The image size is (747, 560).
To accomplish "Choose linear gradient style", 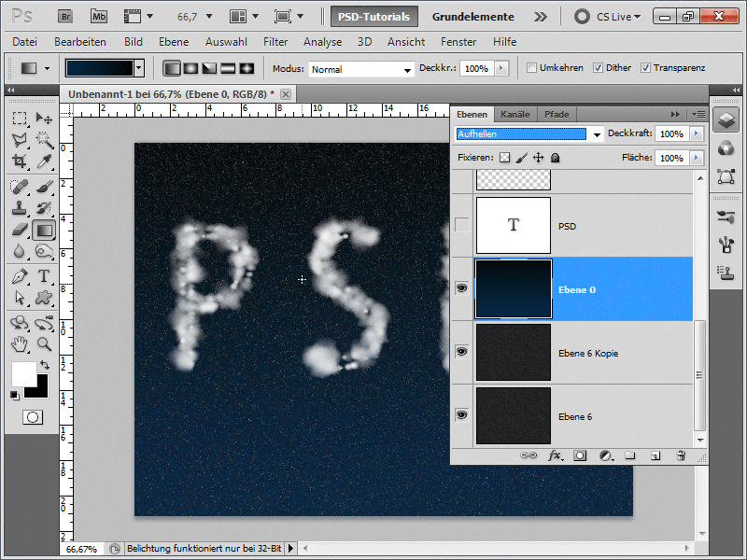I will point(172,68).
